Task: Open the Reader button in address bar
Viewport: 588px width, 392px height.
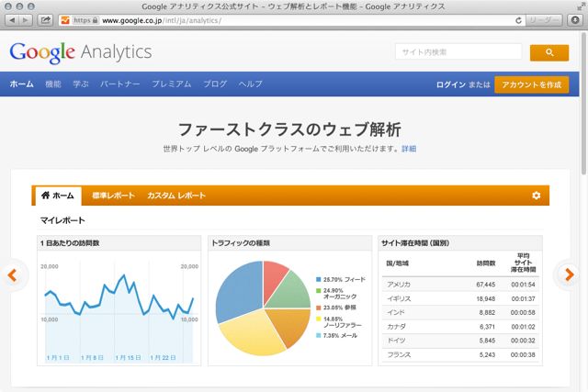Action: point(544,20)
